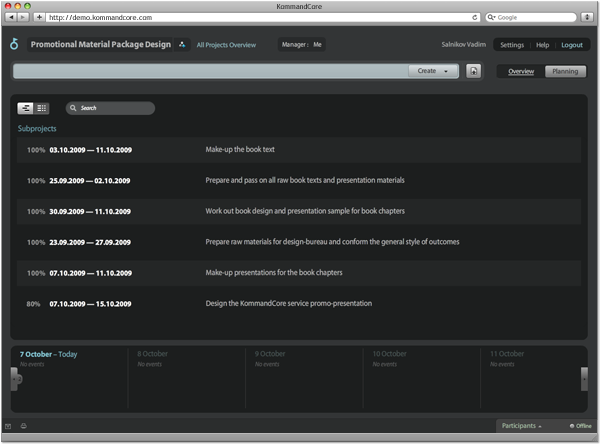
Task: Open 'Make-up presentations for the book chapters'
Action: pos(274,272)
